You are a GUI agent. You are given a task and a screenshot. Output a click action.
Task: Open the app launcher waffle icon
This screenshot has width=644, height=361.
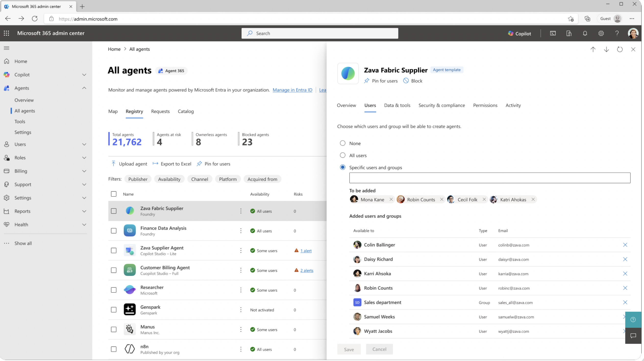pyautogui.click(x=7, y=33)
